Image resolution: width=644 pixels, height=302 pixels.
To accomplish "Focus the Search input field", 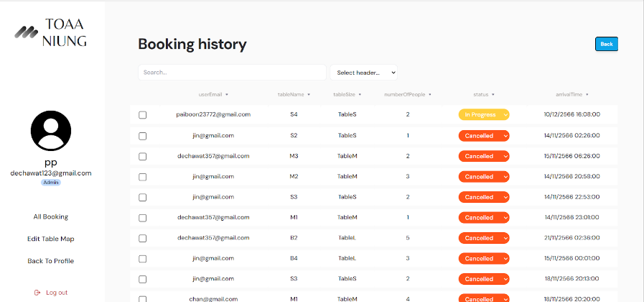I will 231,73.
